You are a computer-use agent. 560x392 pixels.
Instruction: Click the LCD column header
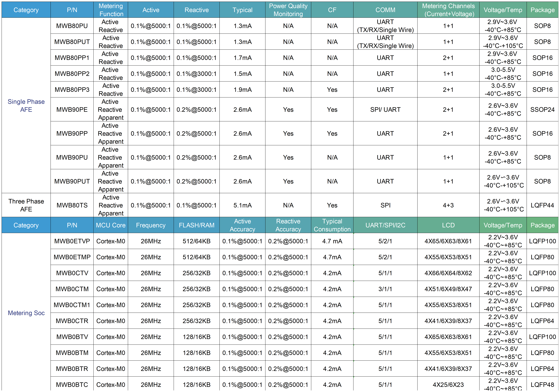[448, 225]
